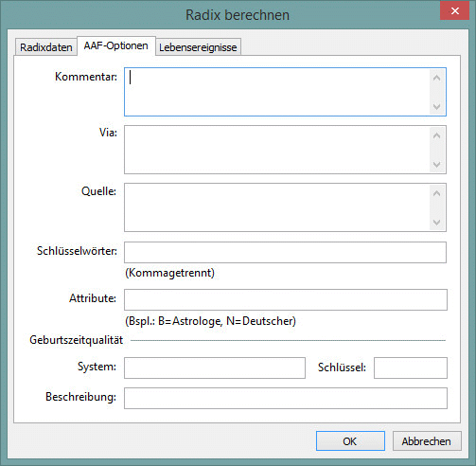
Task: Focus the System field under Geburtszeitqualität
Action: click(215, 367)
